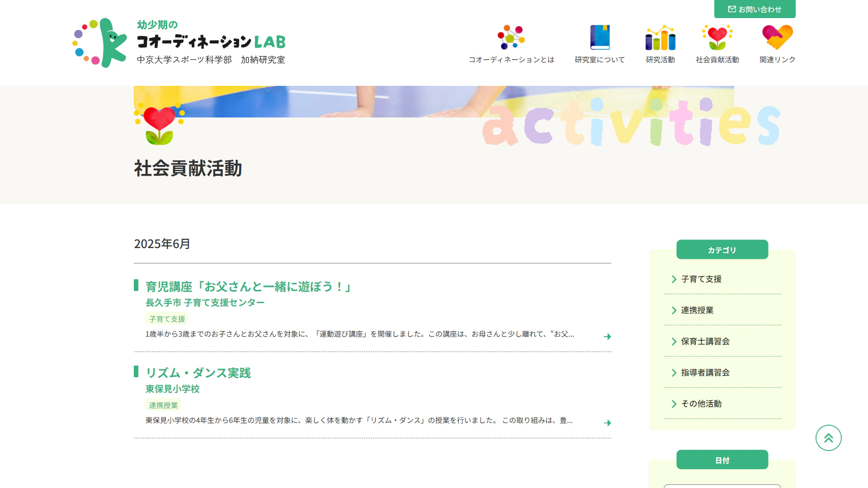This screenshot has width=868, height=488.
Task: Click the blue book icon 研究室について
Action: [x=599, y=38]
